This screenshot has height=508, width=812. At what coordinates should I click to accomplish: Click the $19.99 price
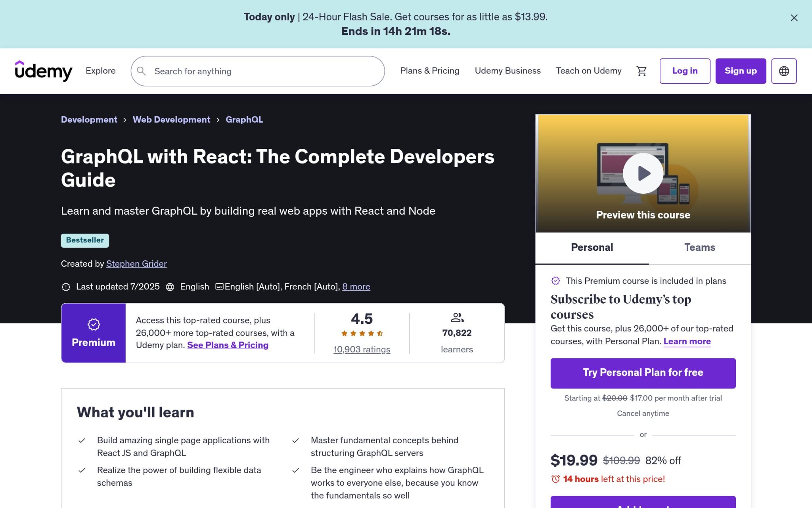(x=574, y=460)
